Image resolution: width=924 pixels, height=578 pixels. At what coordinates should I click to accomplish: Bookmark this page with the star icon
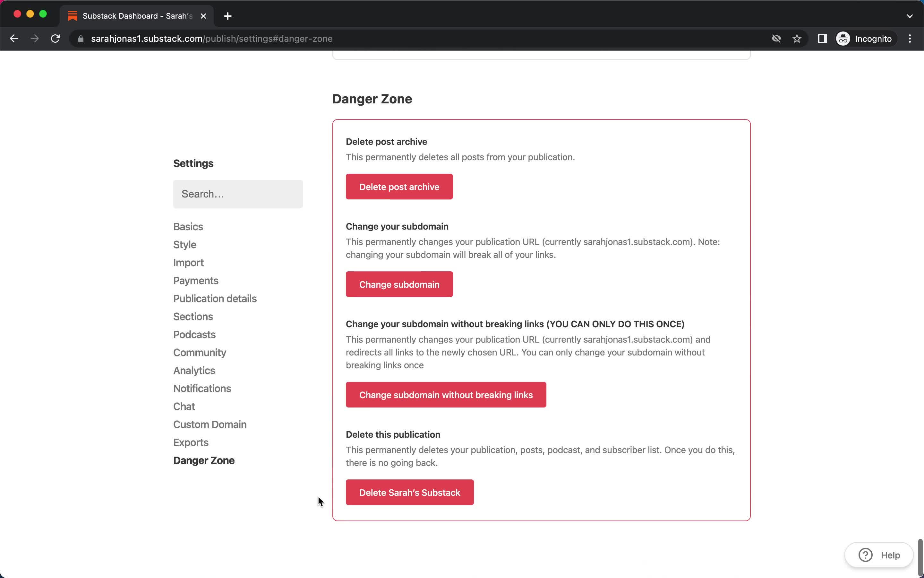[x=797, y=39]
